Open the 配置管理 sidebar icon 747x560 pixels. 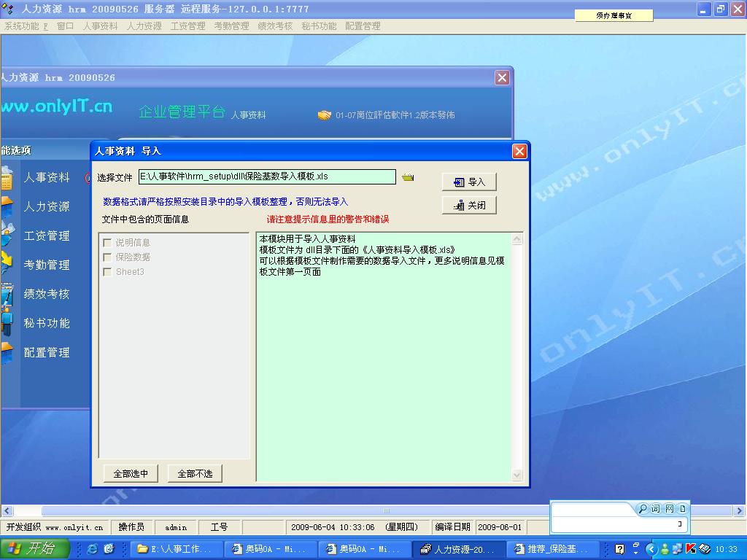point(6,352)
